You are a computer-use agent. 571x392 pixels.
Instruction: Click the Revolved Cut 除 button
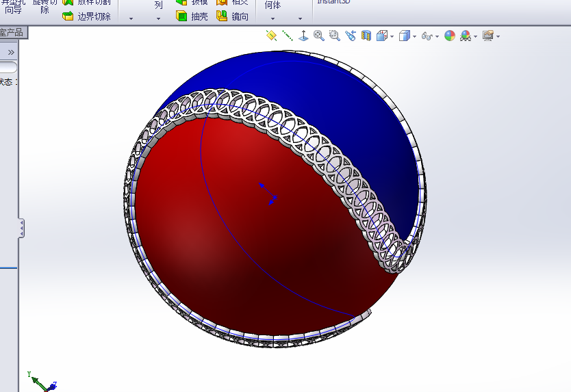tap(45, 7)
